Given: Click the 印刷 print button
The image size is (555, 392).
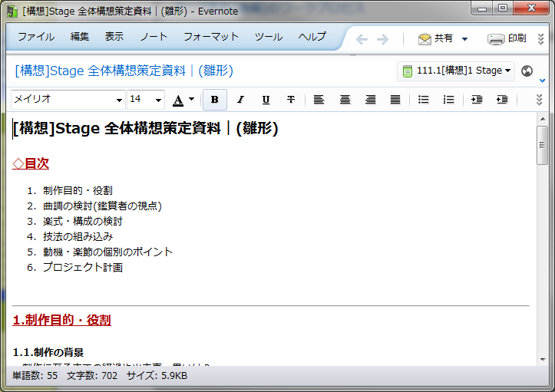Looking at the screenshot, I should click(x=507, y=38).
